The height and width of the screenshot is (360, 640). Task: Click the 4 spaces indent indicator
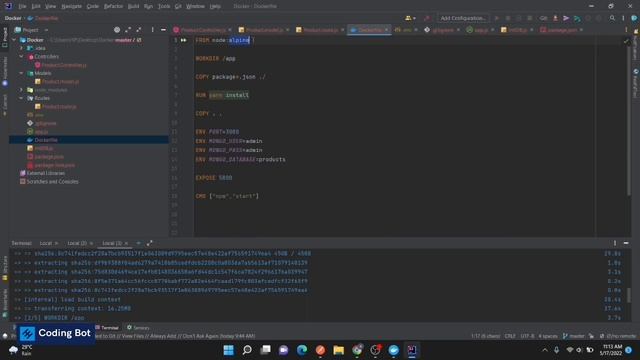[548, 336]
